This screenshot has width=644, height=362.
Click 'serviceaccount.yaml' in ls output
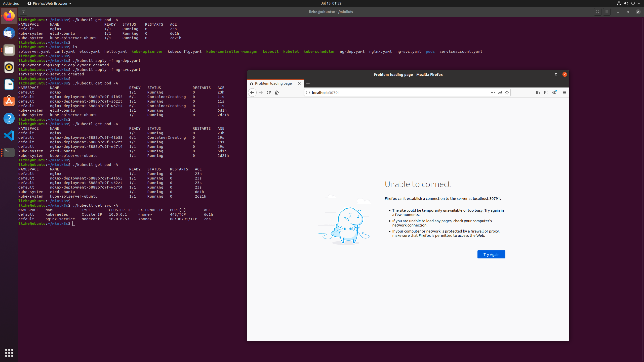461,52
